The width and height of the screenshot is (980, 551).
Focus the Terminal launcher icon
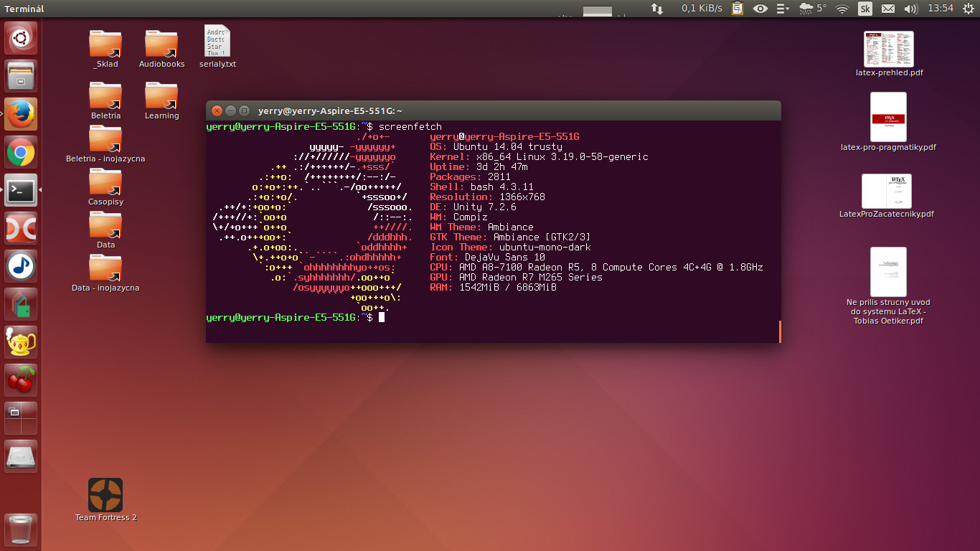21,190
